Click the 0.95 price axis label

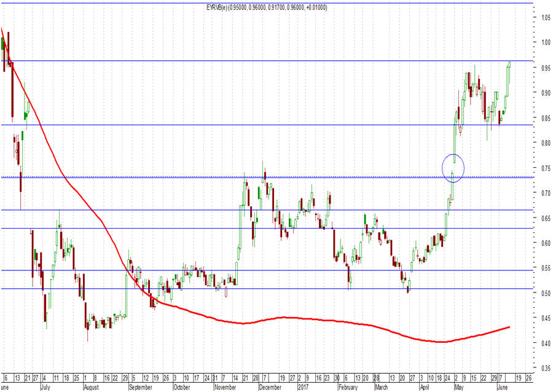(546, 68)
